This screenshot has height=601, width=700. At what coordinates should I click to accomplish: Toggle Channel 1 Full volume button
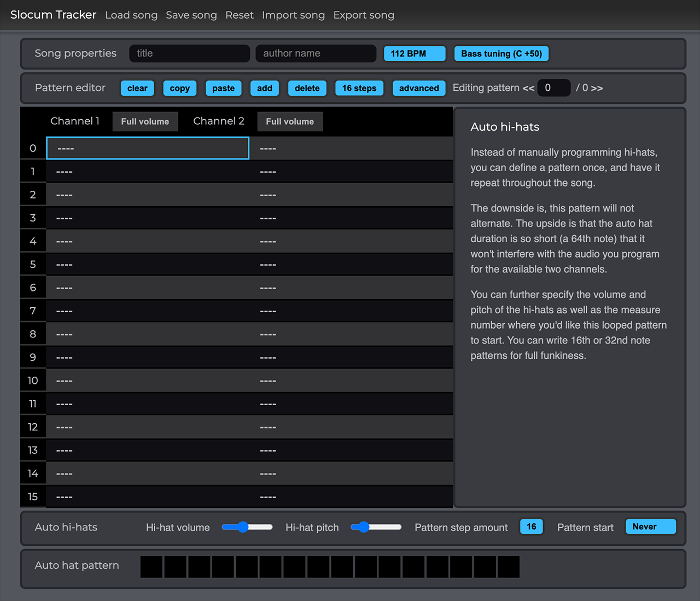coord(145,121)
